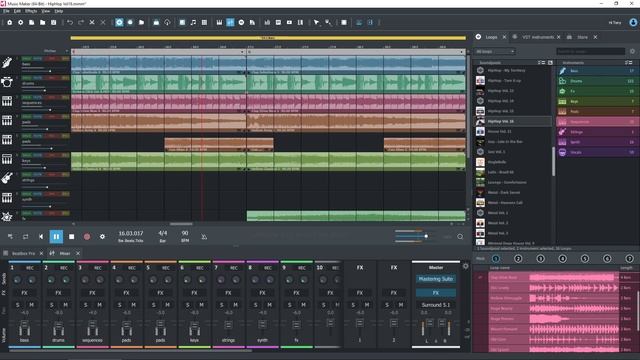Open the marker dropdown above track headers
The image size is (640, 360).
pos(56,51)
